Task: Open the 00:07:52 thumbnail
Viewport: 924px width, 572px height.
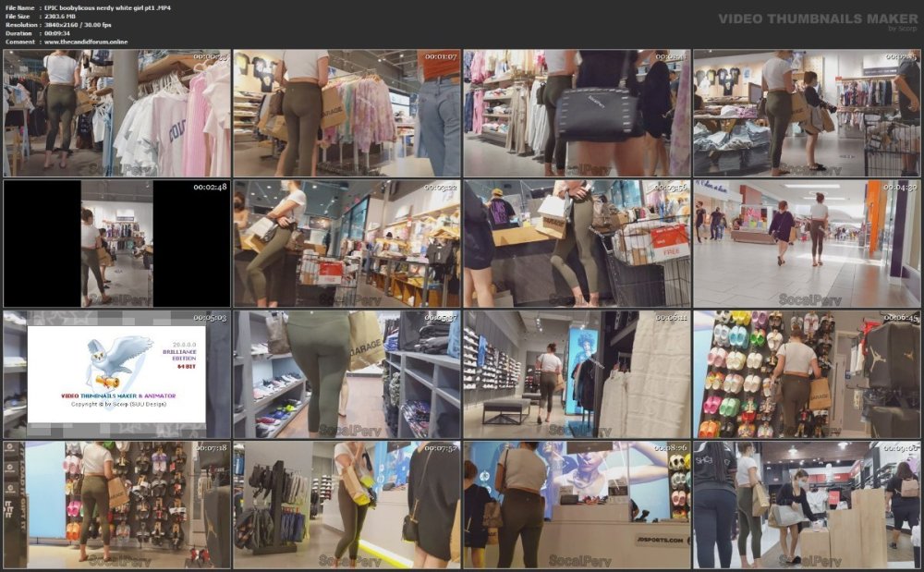Action: [x=346, y=505]
